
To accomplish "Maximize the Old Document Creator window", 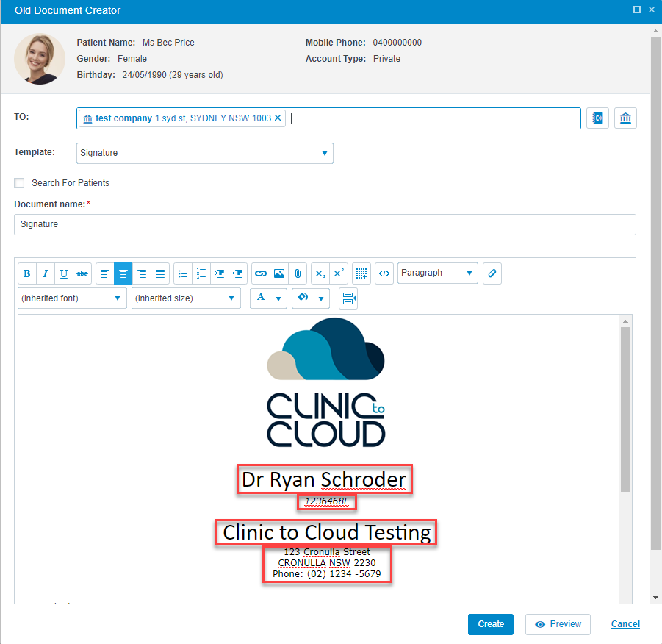I will (x=637, y=10).
